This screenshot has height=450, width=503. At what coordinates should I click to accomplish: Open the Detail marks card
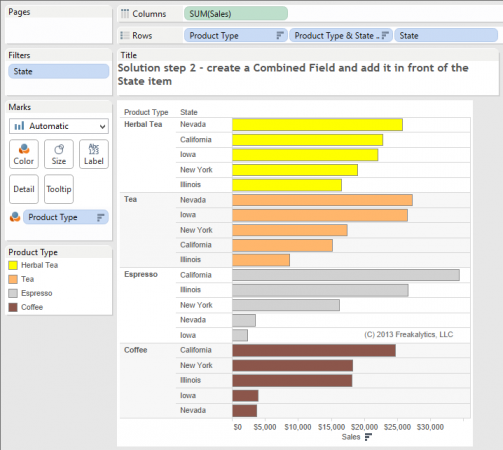pyautogui.click(x=24, y=189)
